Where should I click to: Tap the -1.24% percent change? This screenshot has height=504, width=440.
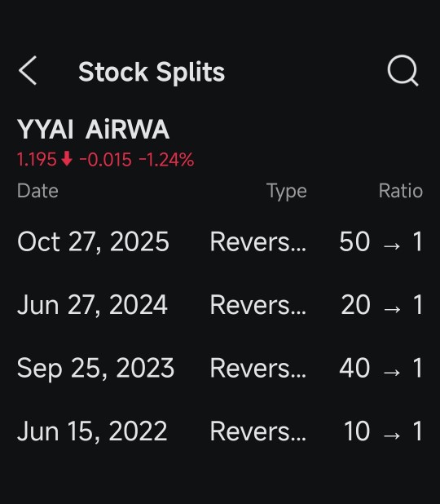(x=167, y=159)
